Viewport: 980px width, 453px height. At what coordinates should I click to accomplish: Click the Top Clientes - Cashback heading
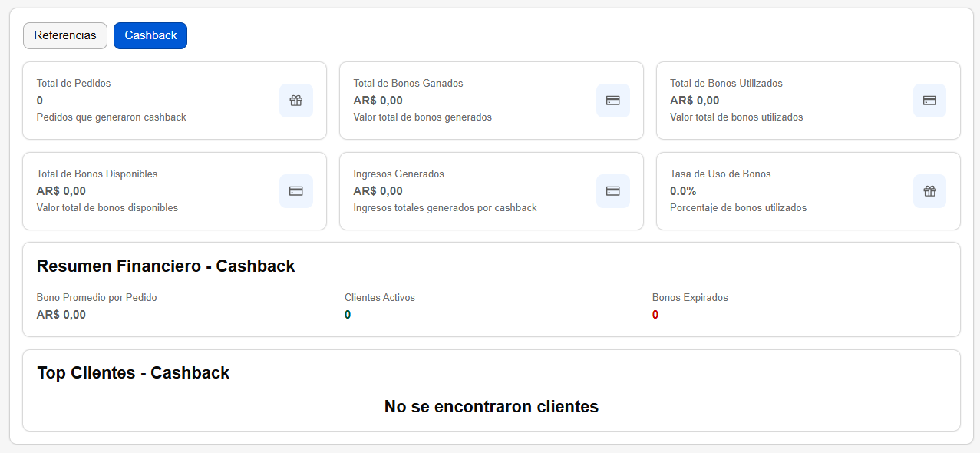tap(134, 373)
